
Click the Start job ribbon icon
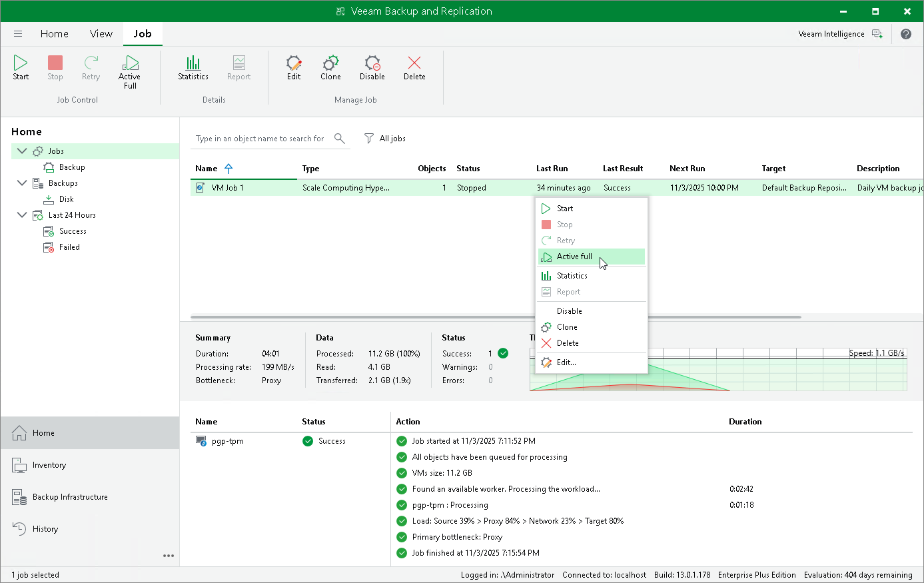point(21,63)
